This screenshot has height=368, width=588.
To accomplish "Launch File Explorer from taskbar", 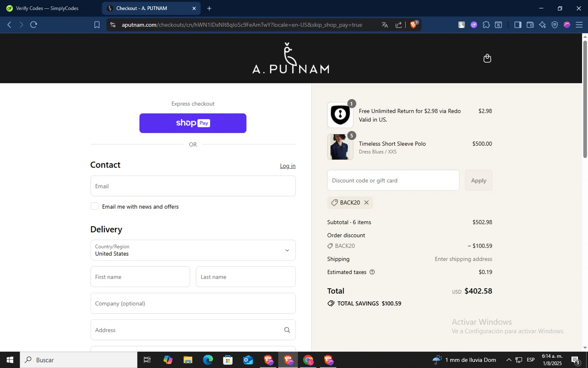I will pyautogui.click(x=188, y=360).
